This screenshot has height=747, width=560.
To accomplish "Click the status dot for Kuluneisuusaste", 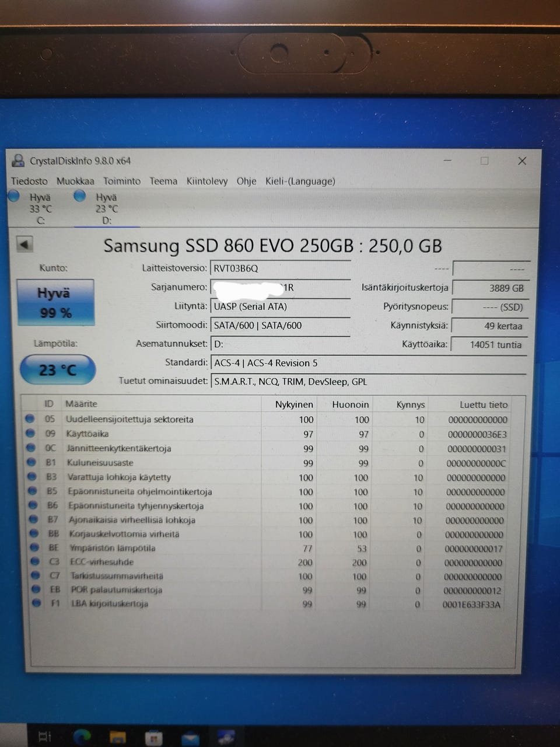I will coord(32,463).
